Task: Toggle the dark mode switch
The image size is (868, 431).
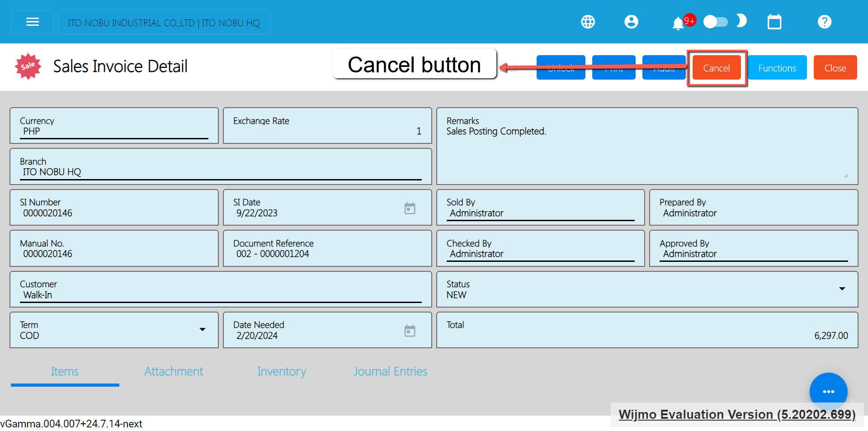Action: click(716, 22)
